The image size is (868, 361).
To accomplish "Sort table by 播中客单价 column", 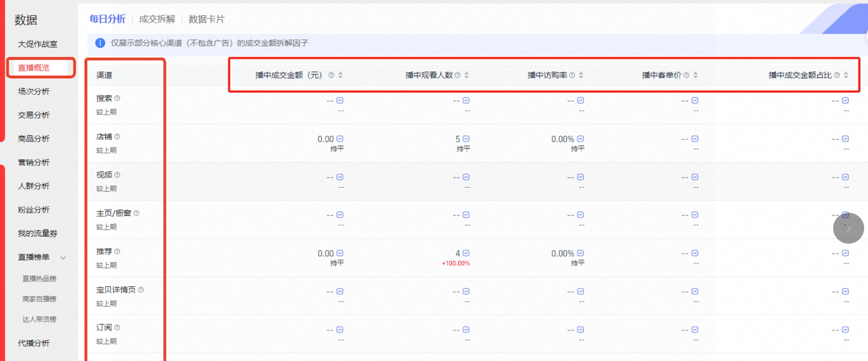I will [696, 75].
